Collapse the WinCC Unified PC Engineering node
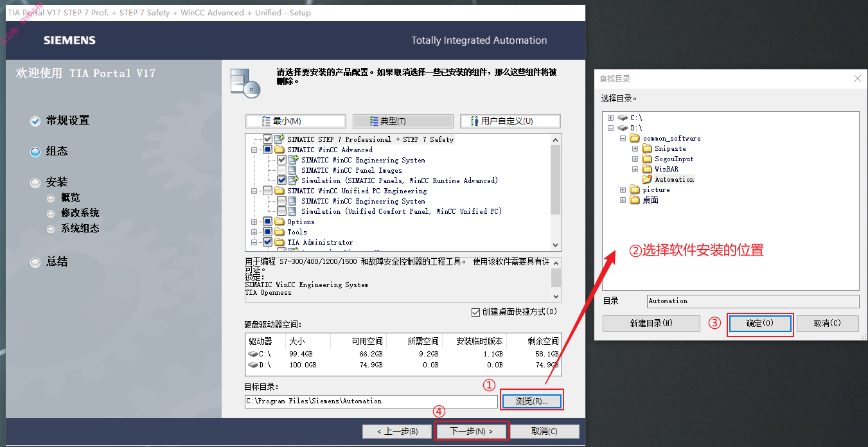Viewport: 868px width, 447px height. point(254,191)
